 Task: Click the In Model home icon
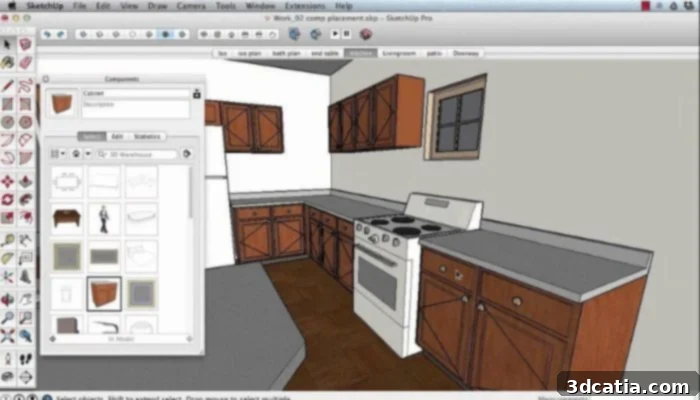point(76,154)
